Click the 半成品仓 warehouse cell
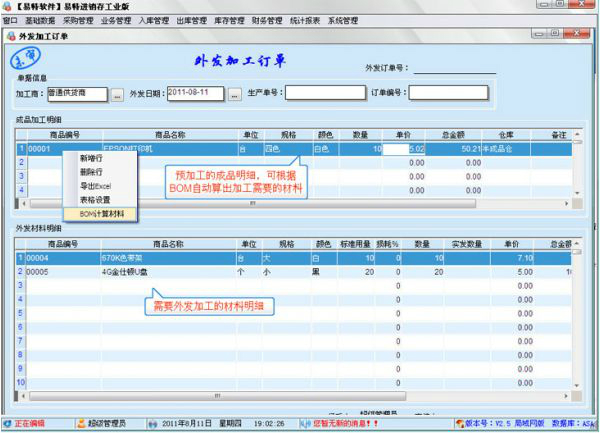The image size is (600, 433). click(506, 149)
